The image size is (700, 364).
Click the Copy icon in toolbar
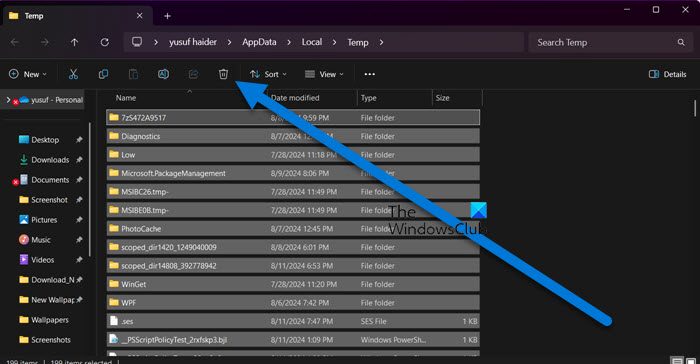pos(103,74)
